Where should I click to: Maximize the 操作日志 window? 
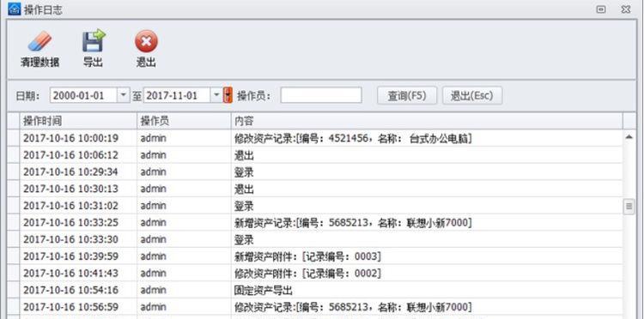(601, 9)
